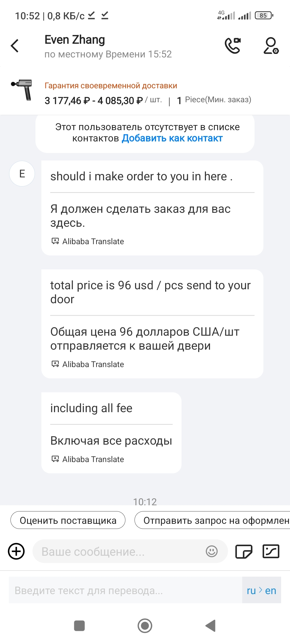Screen dimensions: 290x644
Task: Tap the expand message editor icon
Action: click(271, 551)
